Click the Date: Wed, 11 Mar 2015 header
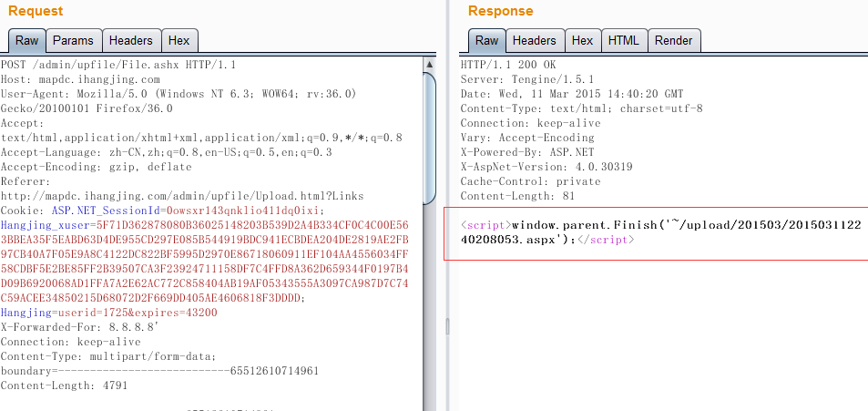This screenshot has width=868, height=411. (572, 94)
